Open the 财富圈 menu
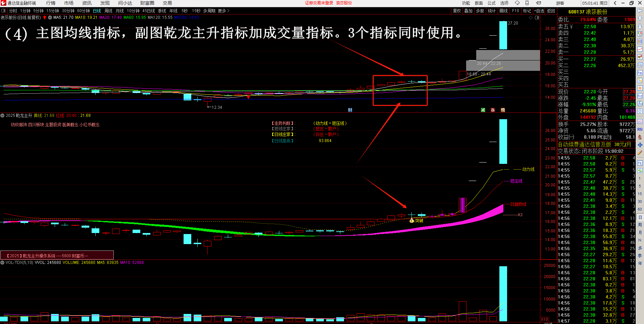This screenshot has width=644, height=324. coord(147,3)
